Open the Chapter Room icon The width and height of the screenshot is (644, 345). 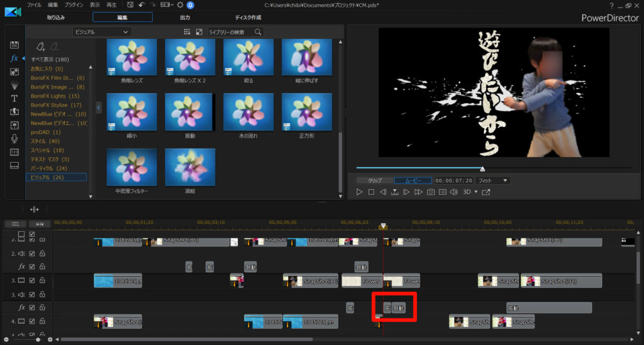coord(14,152)
